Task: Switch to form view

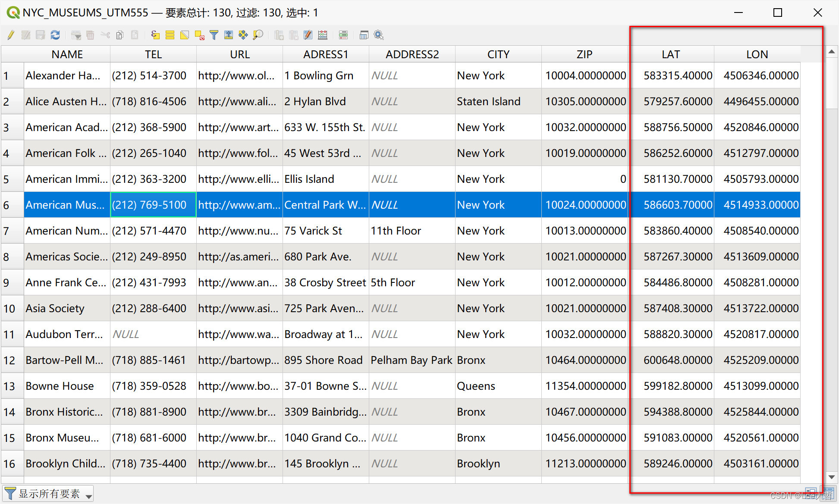Action: click(811, 493)
